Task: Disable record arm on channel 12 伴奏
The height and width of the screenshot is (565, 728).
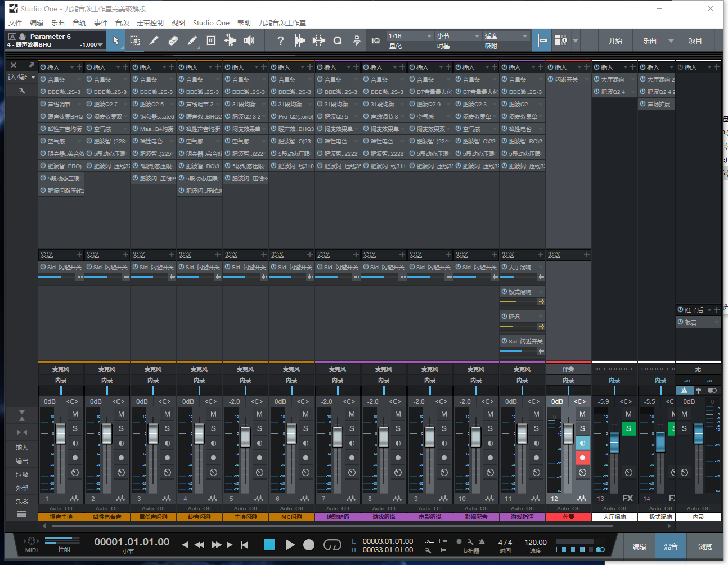Action: pyautogui.click(x=582, y=458)
